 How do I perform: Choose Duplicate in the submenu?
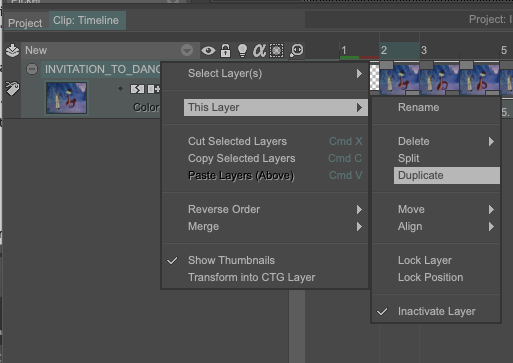coord(447,175)
